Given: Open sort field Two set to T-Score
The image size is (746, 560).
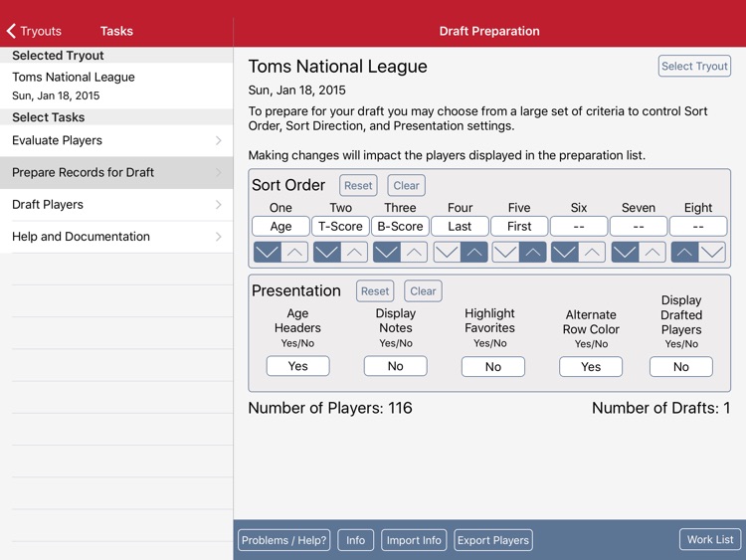Looking at the screenshot, I should coord(340,226).
